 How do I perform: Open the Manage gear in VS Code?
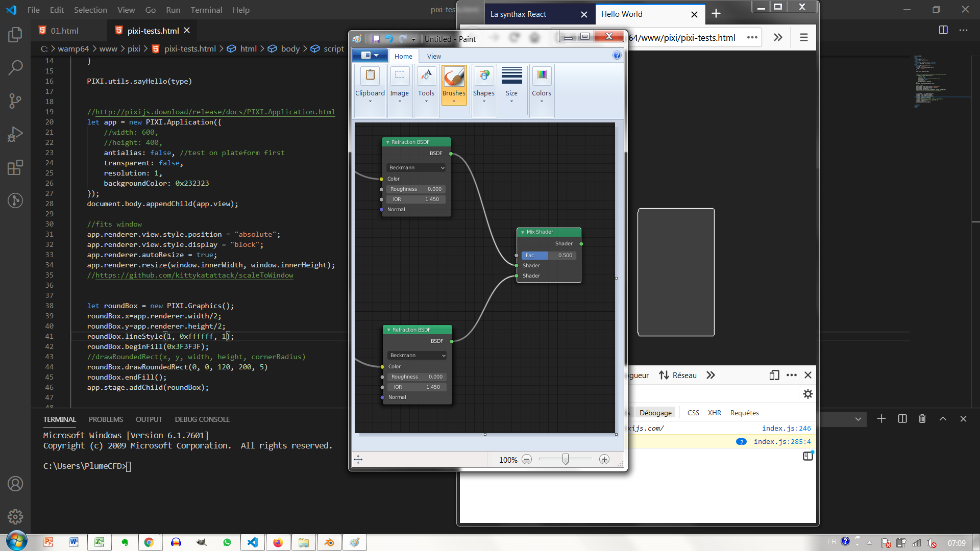[15, 517]
